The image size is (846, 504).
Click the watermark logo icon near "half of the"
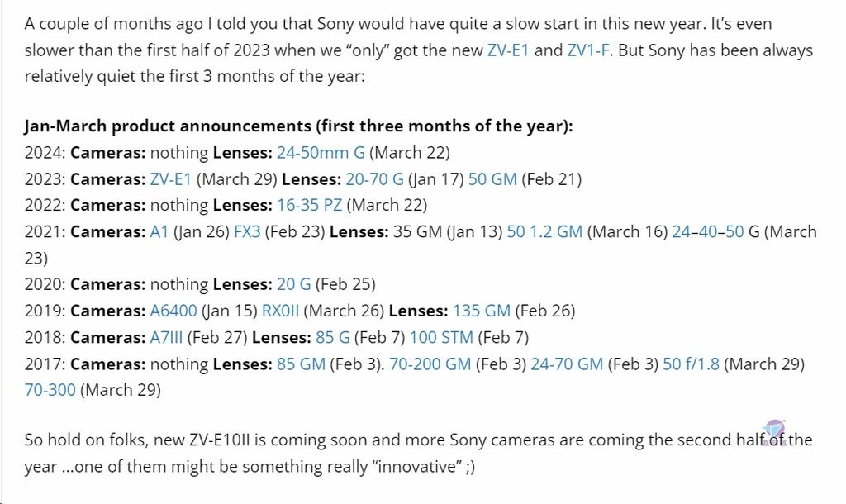pos(775,432)
